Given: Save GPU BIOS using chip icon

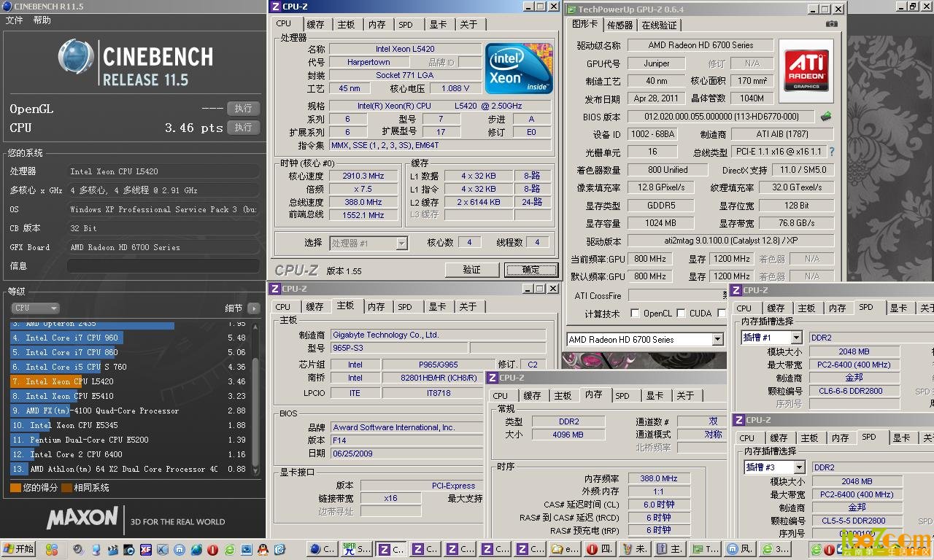Looking at the screenshot, I should click(826, 116).
